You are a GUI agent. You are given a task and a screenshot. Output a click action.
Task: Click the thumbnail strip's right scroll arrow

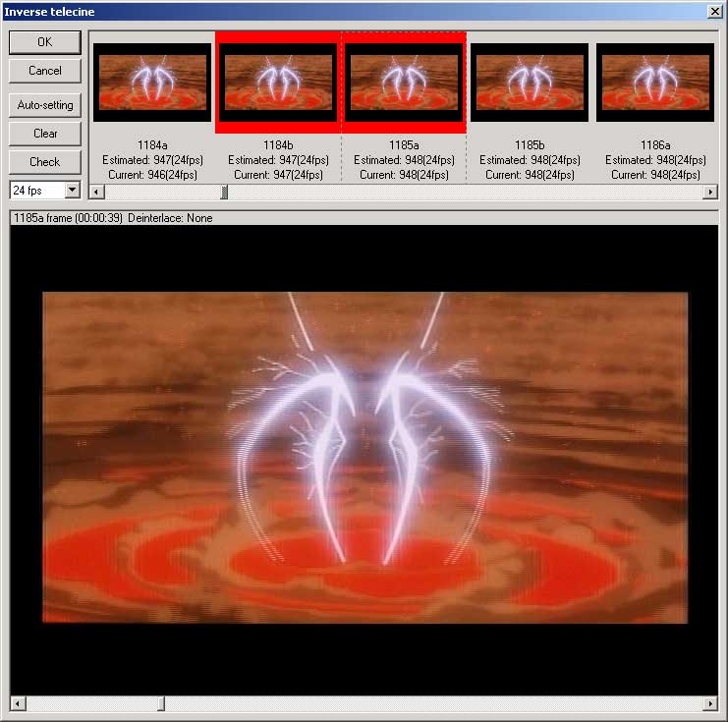[710, 192]
